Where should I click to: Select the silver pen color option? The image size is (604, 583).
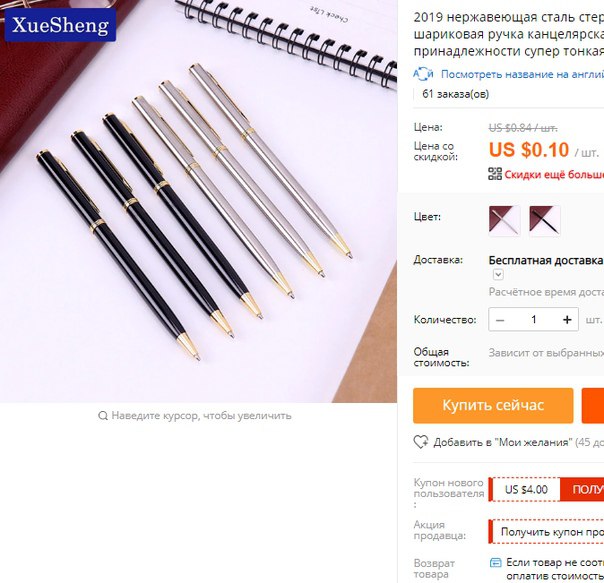(504, 220)
